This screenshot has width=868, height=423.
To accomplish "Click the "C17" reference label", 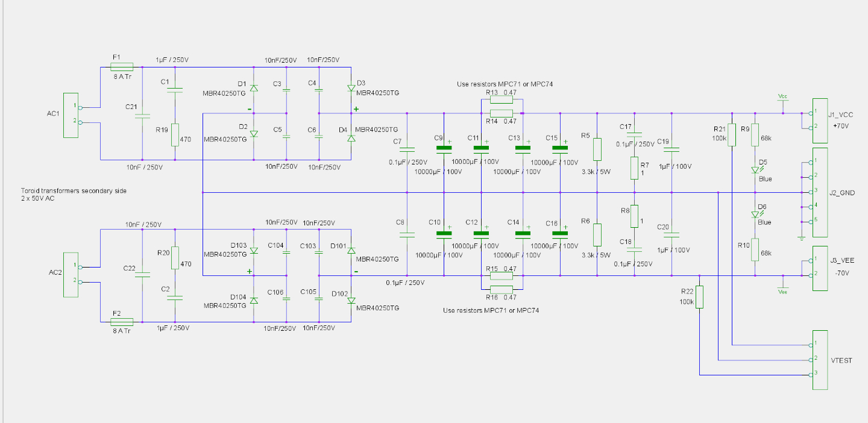I will pyautogui.click(x=626, y=127).
